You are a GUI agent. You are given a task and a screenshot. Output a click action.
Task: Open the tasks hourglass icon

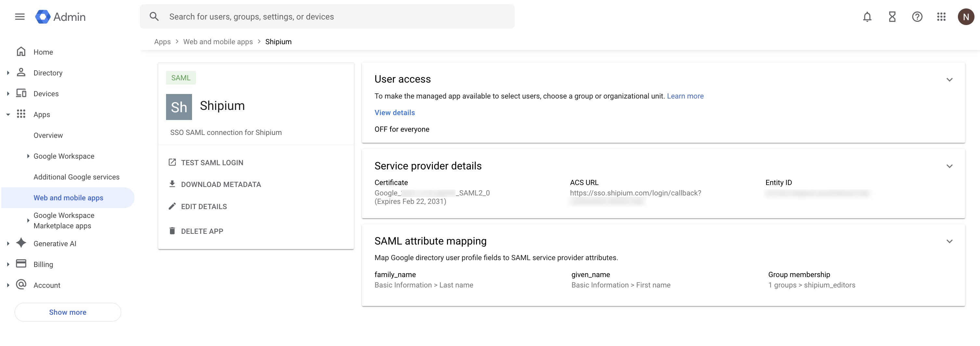point(892,17)
